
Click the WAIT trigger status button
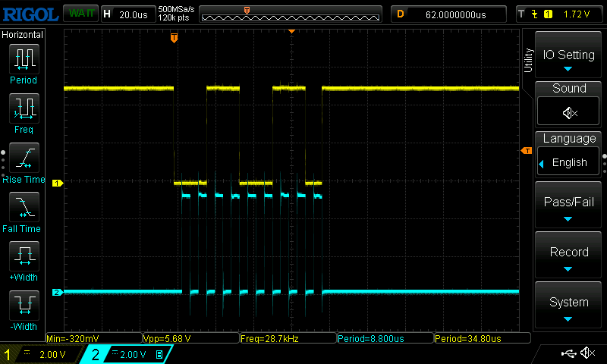click(x=79, y=14)
